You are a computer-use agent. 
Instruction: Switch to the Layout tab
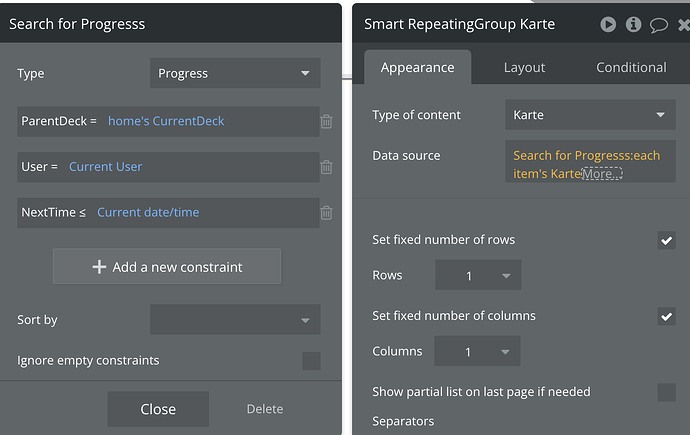(x=524, y=68)
